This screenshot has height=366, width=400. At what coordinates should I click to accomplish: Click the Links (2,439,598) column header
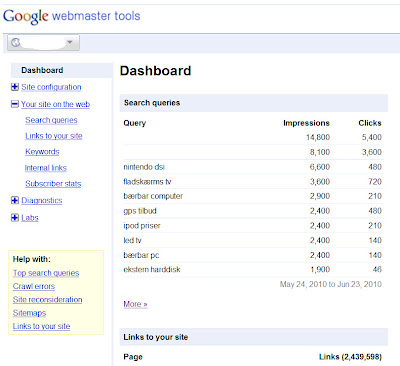pos(350,357)
